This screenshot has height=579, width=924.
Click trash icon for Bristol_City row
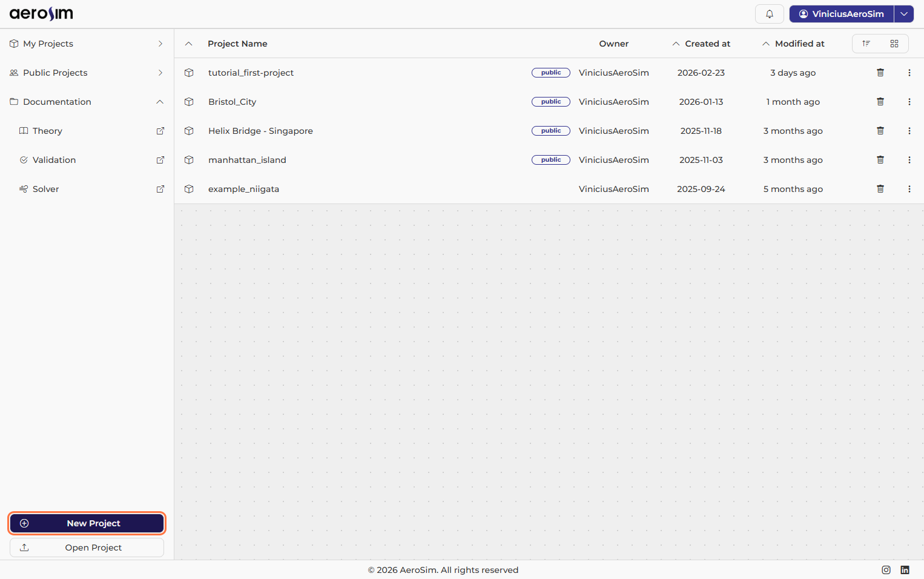(x=880, y=102)
